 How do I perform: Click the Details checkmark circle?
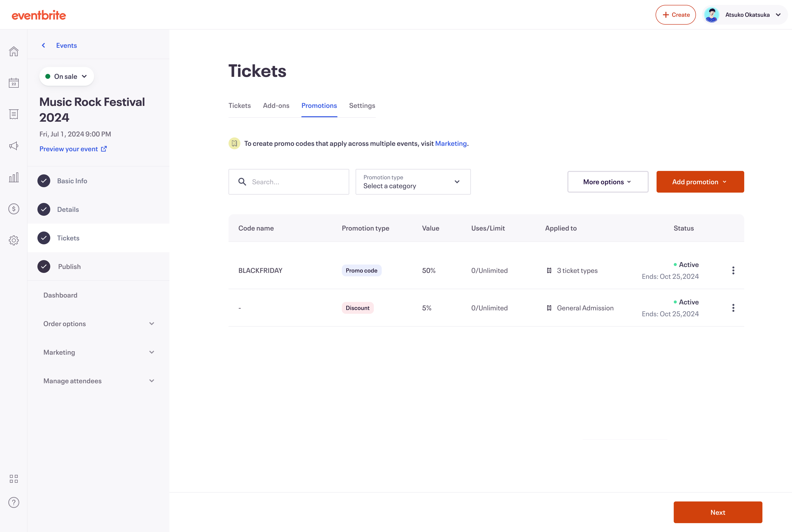point(44,209)
